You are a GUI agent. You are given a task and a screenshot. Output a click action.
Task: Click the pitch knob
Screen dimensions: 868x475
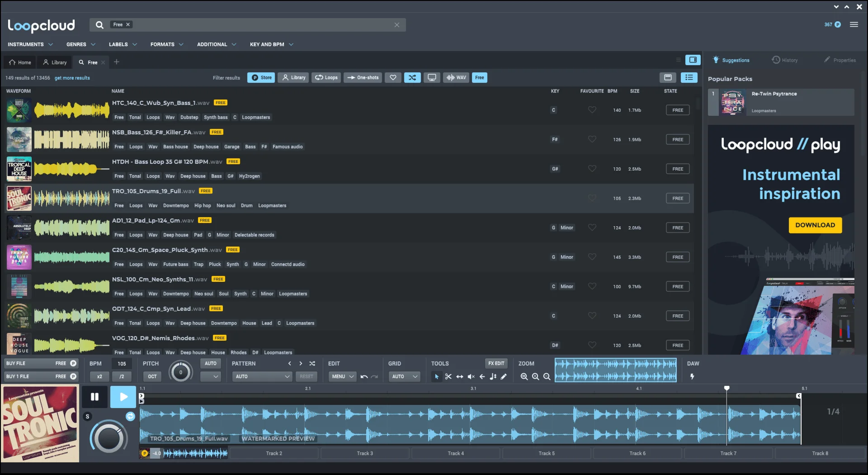[x=180, y=372]
